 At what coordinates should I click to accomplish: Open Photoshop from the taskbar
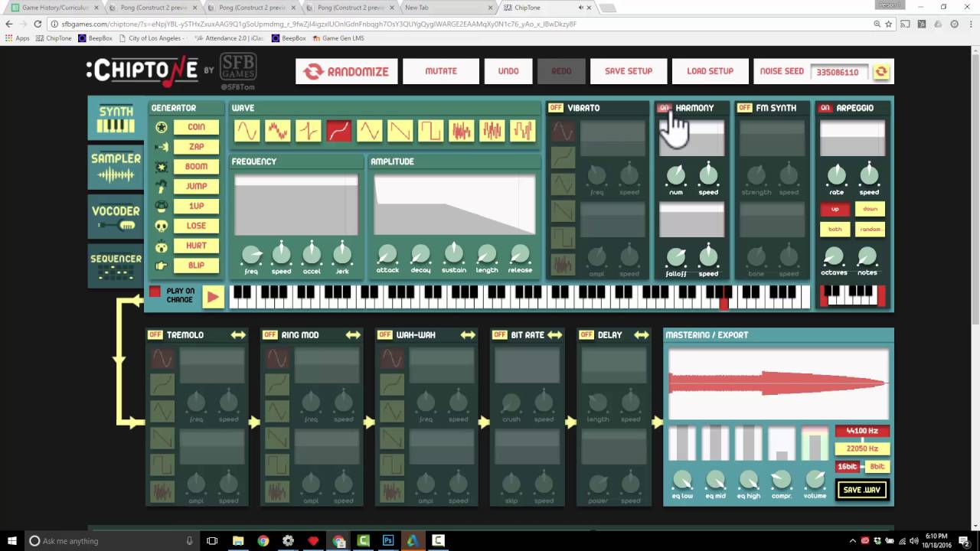387,541
